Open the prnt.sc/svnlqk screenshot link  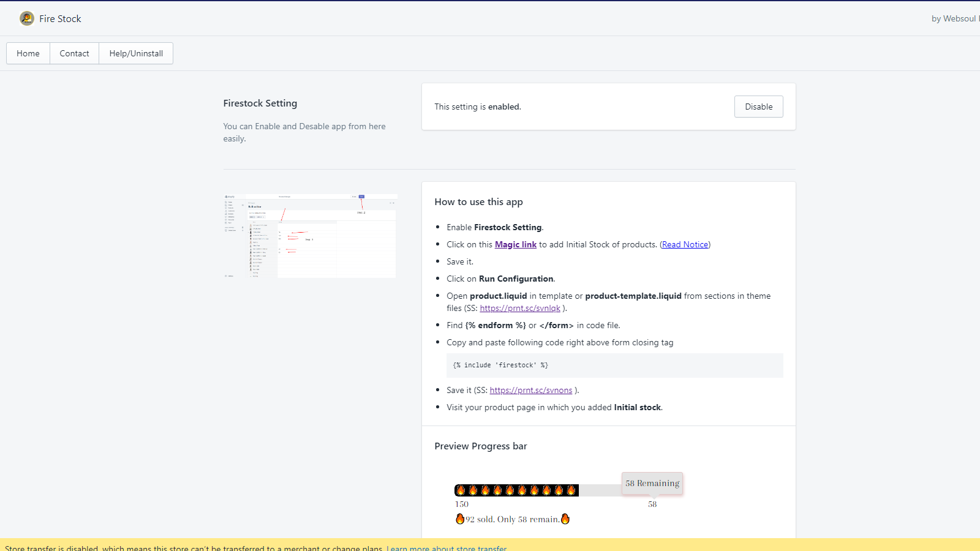520,308
